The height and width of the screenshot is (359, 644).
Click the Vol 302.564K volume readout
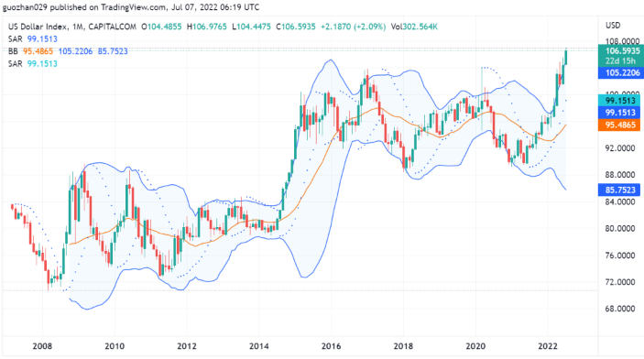click(414, 27)
